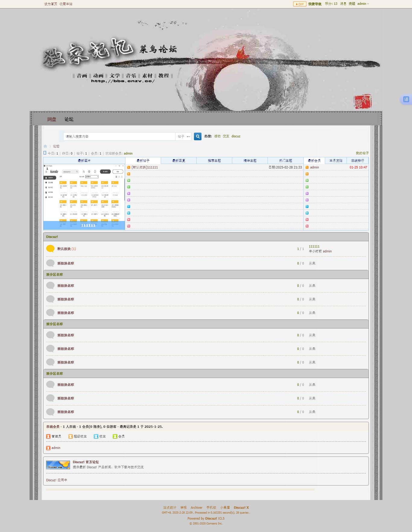The image size is (412, 532).
Task: Open the 帖子 search type dropdown
Action: coord(184,136)
